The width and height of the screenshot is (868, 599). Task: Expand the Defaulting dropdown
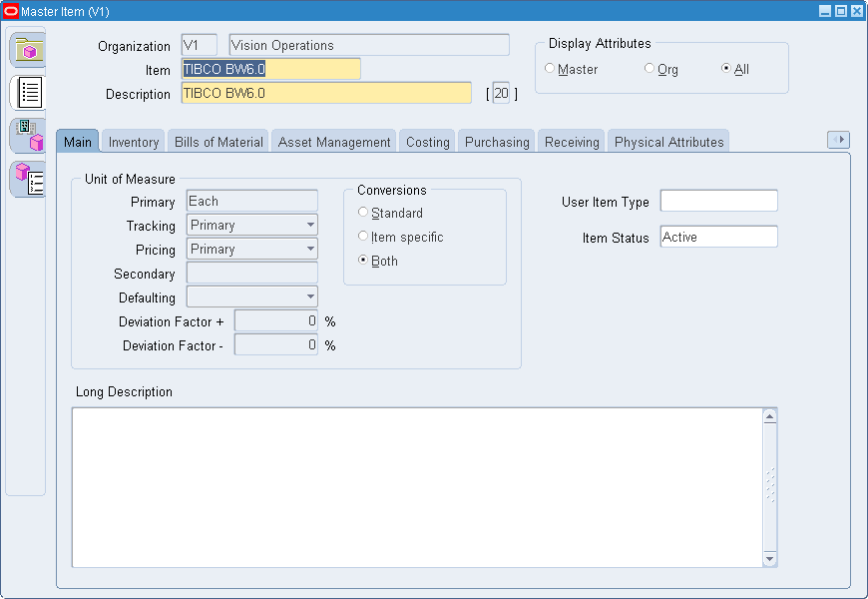click(x=310, y=297)
